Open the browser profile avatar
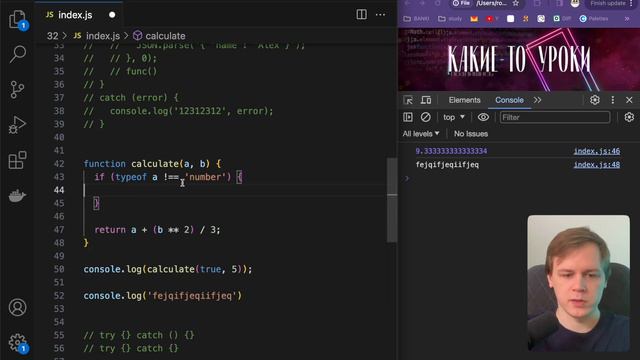 [575, 3]
